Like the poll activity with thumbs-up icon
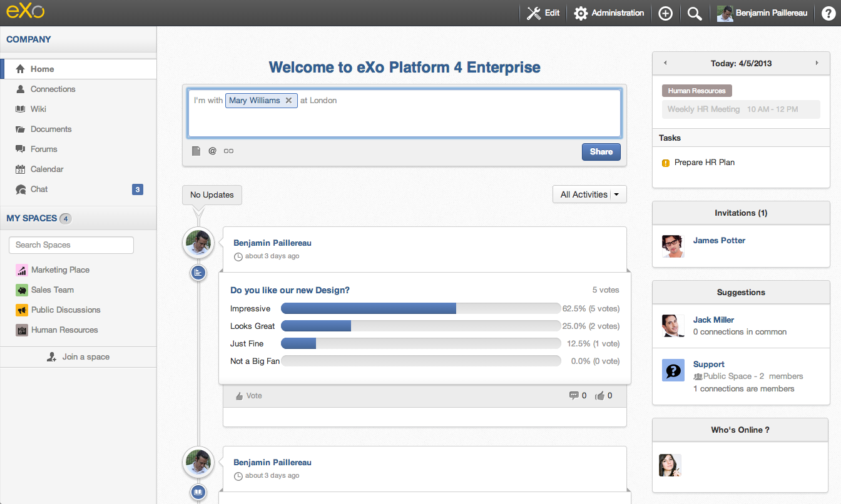Viewport: 841px width, 504px height. [600, 395]
